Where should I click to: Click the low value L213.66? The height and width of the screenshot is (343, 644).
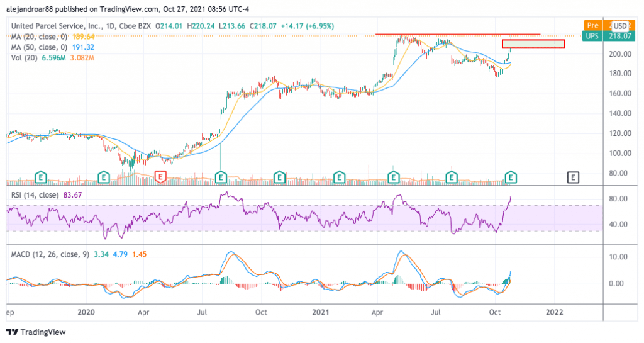pos(232,26)
